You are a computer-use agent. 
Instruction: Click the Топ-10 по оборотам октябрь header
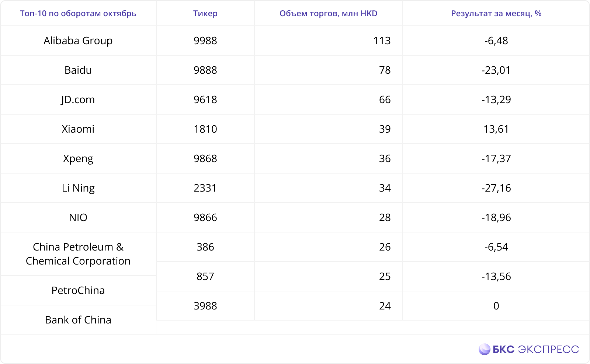(x=78, y=14)
